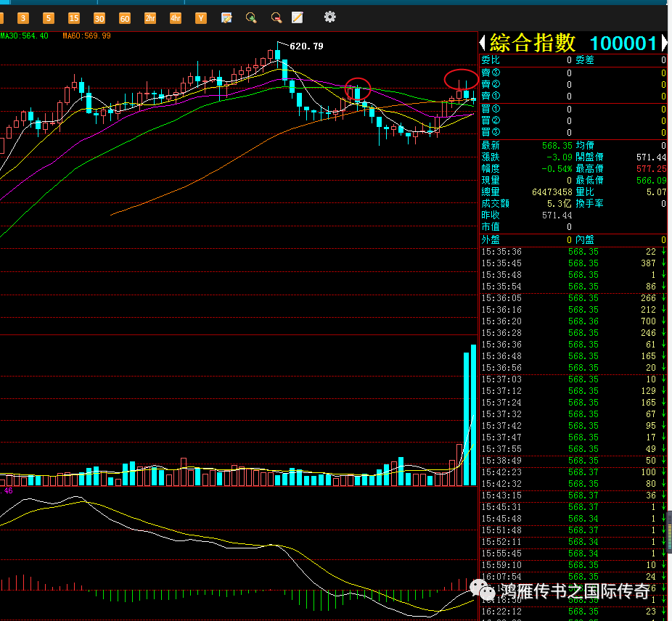Select the 16:22:12 tick row
672x621 pixels.
click(573, 611)
